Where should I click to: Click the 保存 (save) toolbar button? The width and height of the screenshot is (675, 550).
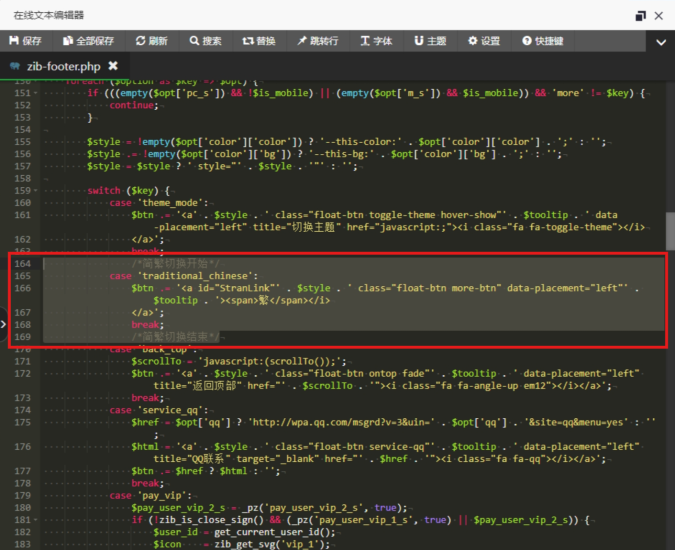(x=25, y=41)
